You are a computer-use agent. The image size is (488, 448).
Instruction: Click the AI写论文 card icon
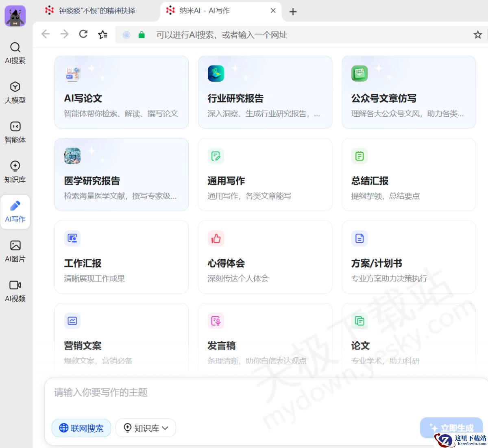[x=72, y=74]
